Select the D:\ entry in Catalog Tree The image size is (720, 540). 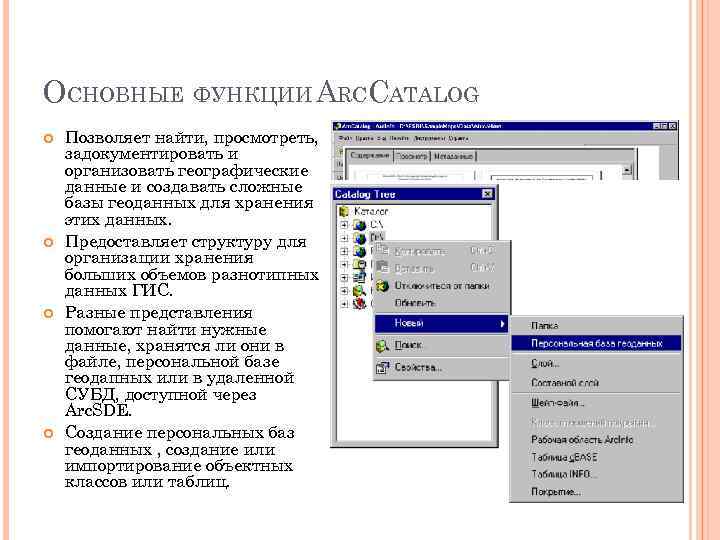click(377, 237)
